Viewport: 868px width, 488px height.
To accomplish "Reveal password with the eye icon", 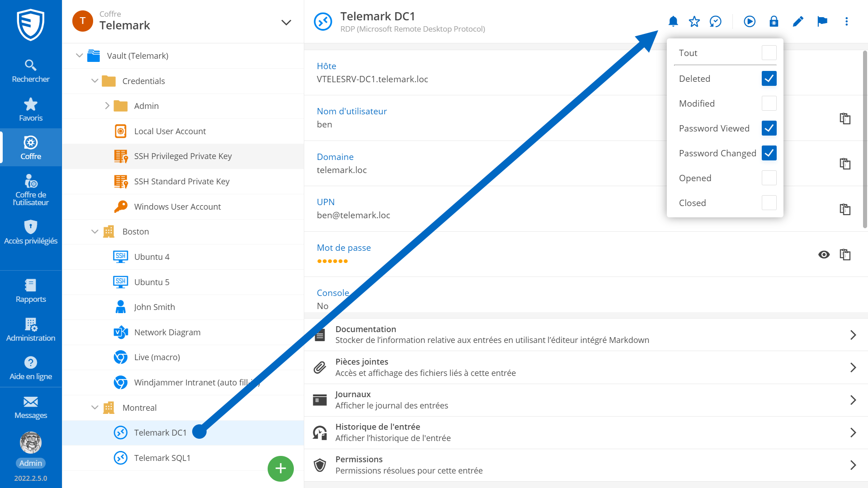I will click(x=824, y=254).
